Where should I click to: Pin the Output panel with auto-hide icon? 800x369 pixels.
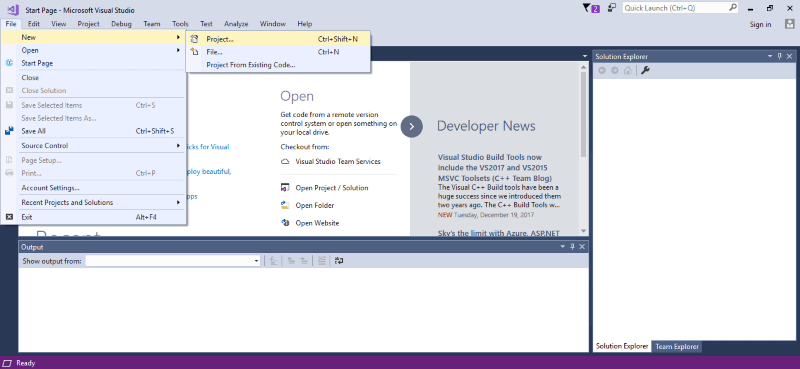[572, 247]
